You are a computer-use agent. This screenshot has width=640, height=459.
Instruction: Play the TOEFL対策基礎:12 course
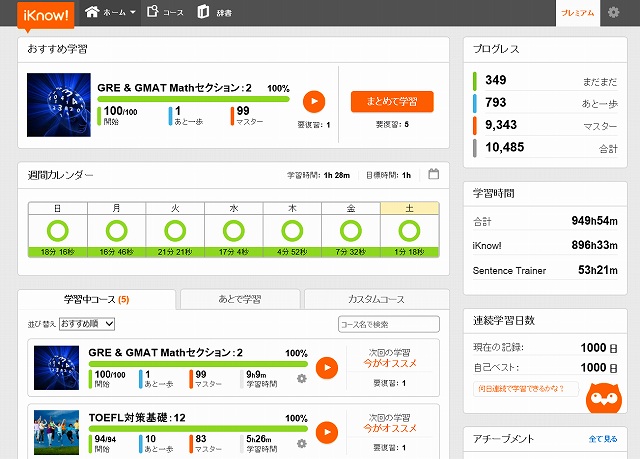click(x=327, y=432)
